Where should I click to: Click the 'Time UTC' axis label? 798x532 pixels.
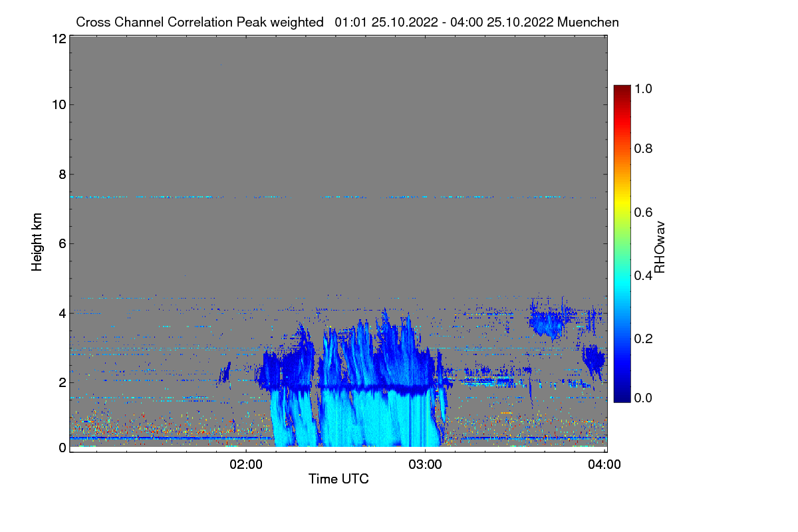[x=338, y=479]
